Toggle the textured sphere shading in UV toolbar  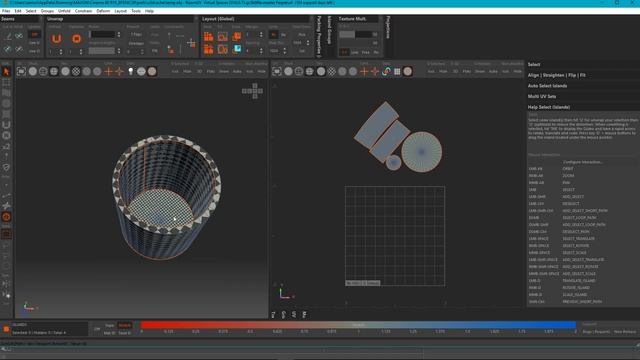pos(407,71)
